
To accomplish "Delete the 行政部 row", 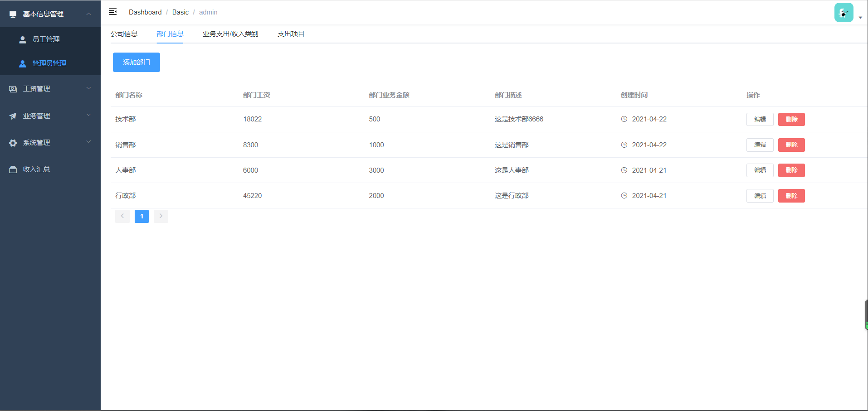I will click(x=791, y=196).
